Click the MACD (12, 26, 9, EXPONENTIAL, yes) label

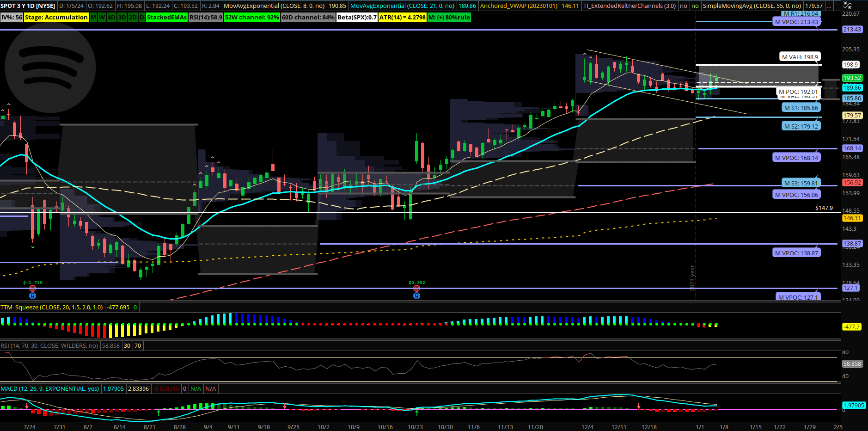[x=50, y=388]
